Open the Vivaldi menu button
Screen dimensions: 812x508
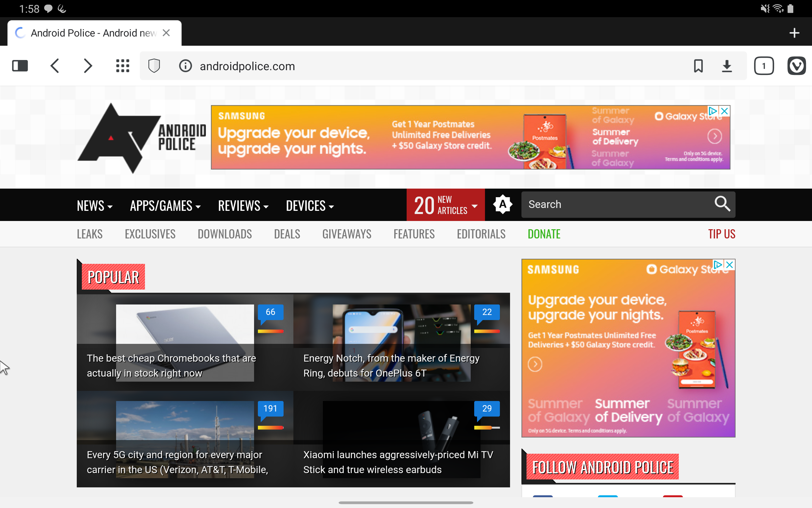point(796,66)
